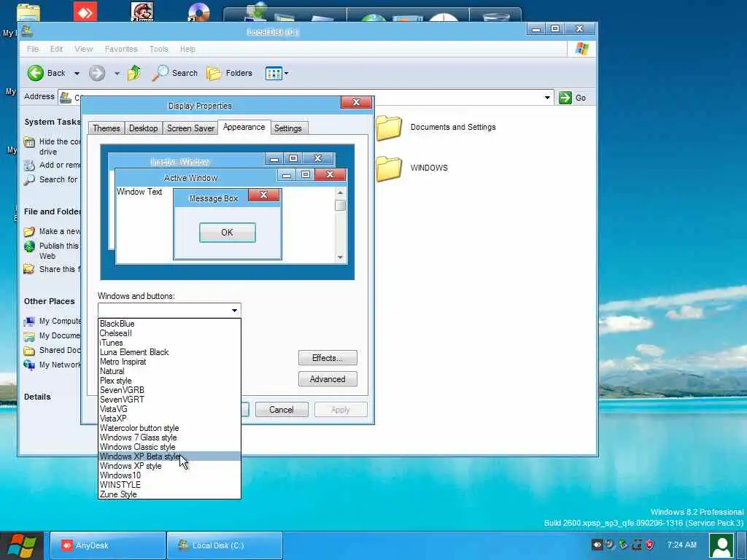
Task: Select BlackBlue from the style list
Action: (x=169, y=324)
